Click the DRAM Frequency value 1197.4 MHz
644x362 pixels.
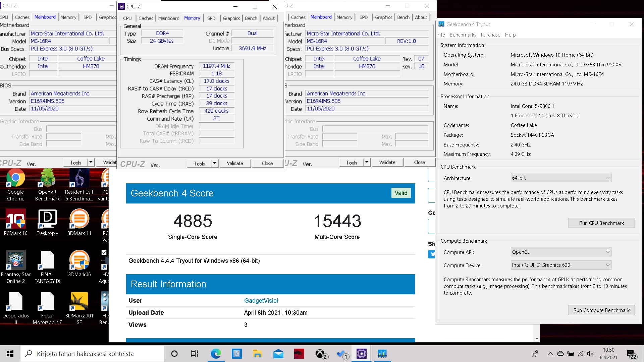pos(216,66)
